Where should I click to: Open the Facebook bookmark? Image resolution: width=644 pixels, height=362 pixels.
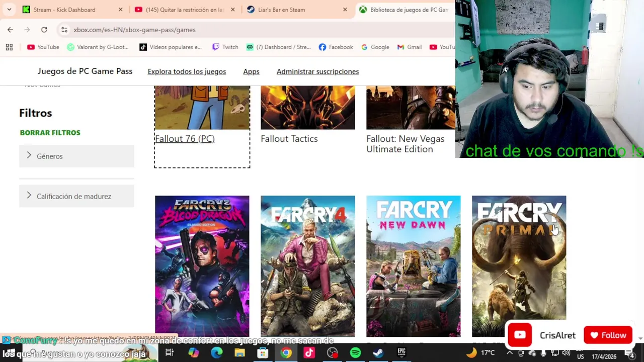tap(336, 47)
